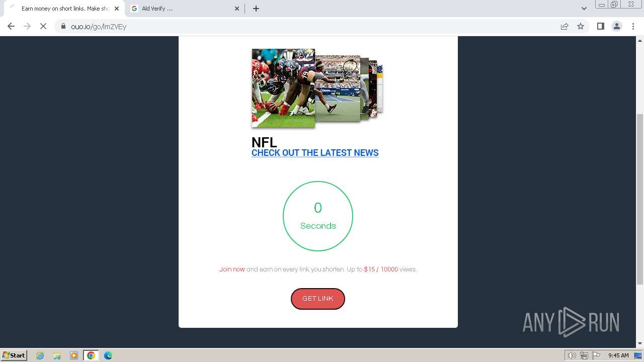644x362 pixels.
Task: Open the Chrome profile avatar
Action: [617, 26]
